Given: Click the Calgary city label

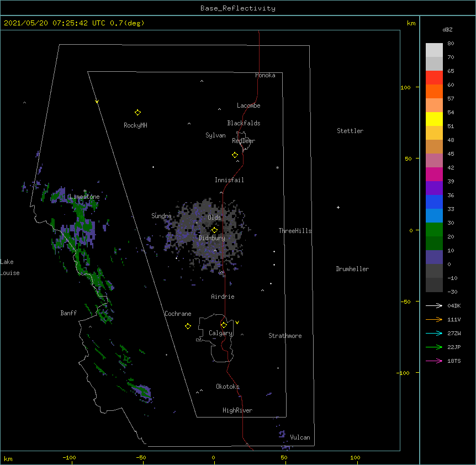Looking at the screenshot, I should pos(220,333).
